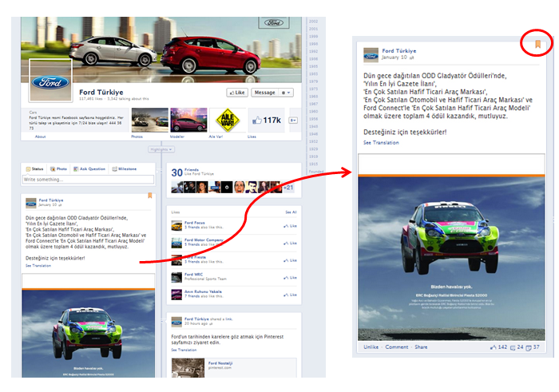Click the Ford logo profile picture
This screenshot has height=392, width=559.
tap(50, 81)
